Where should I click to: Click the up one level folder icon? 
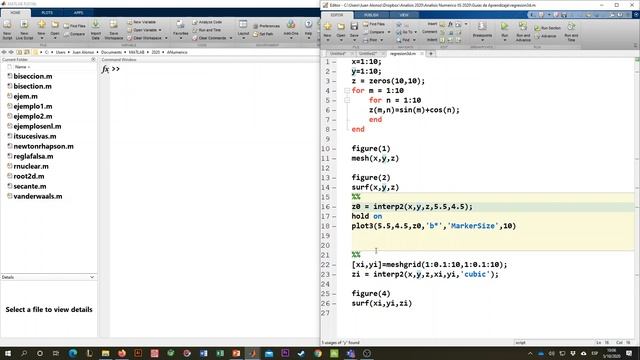click(x=19, y=52)
